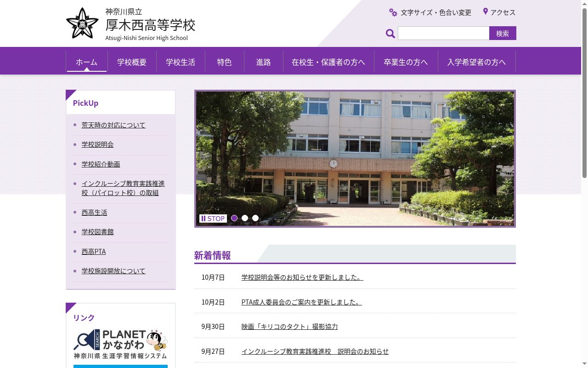Select the first slideshow dot

point(234,218)
